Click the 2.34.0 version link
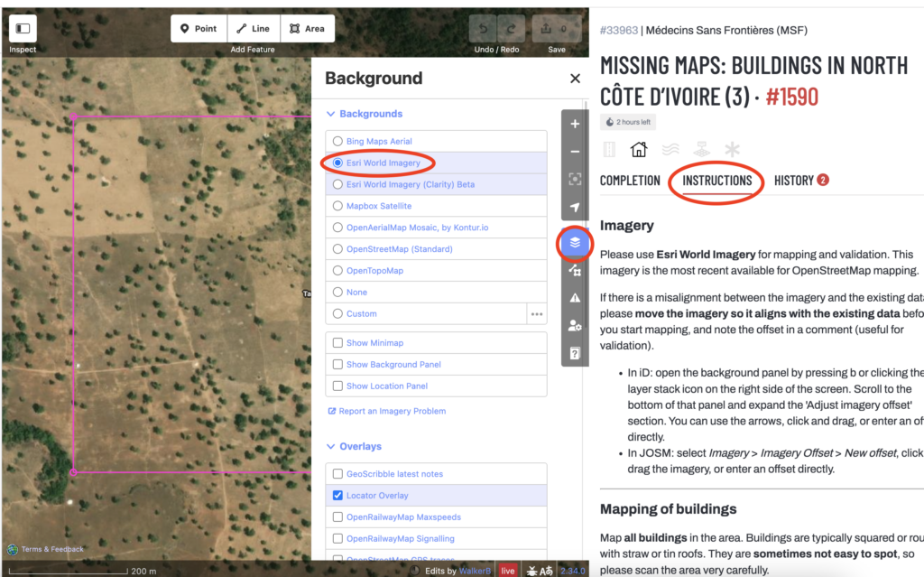This screenshot has height=577, width=924. (x=574, y=570)
